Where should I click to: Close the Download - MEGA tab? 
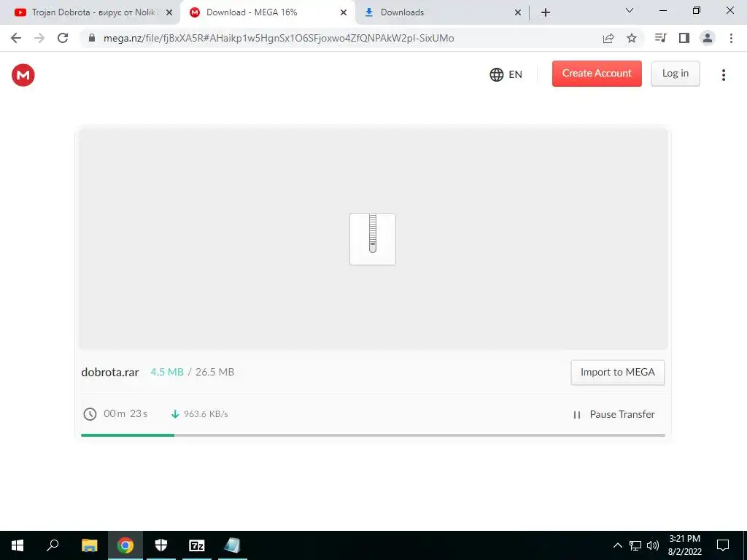344,13
